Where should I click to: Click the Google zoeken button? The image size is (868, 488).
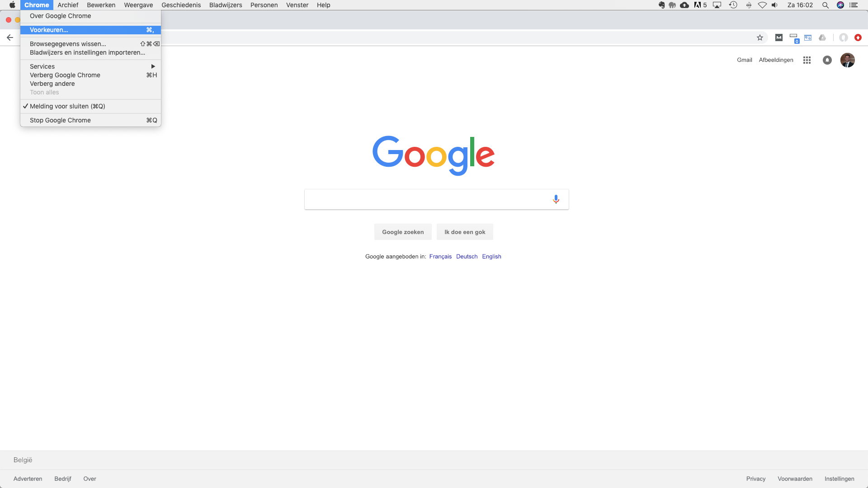(403, 232)
